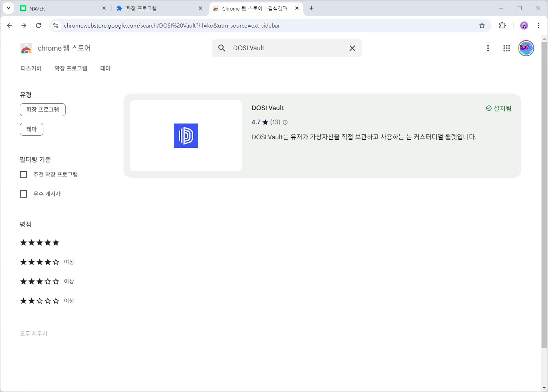Click the search magnifier icon
This screenshot has height=392, width=548.
tap(222, 48)
